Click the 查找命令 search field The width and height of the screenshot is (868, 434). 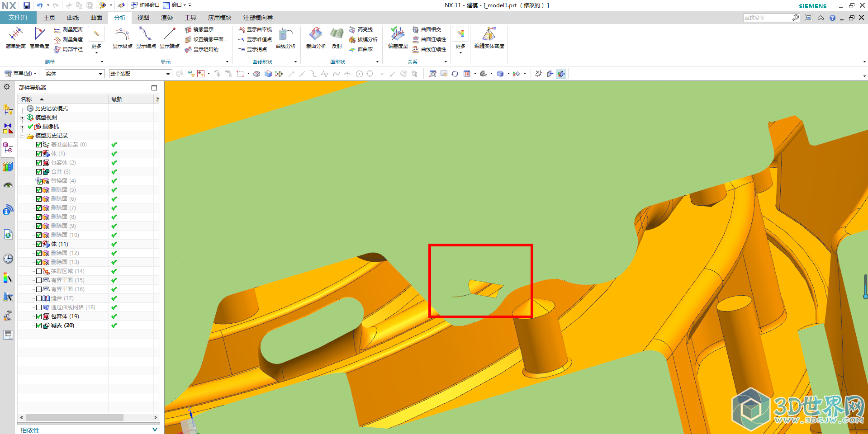click(x=768, y=18)
